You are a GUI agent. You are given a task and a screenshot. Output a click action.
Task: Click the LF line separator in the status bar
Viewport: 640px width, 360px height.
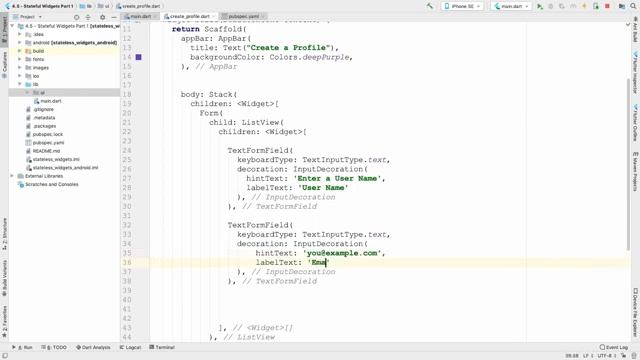(x=588, y=356)
